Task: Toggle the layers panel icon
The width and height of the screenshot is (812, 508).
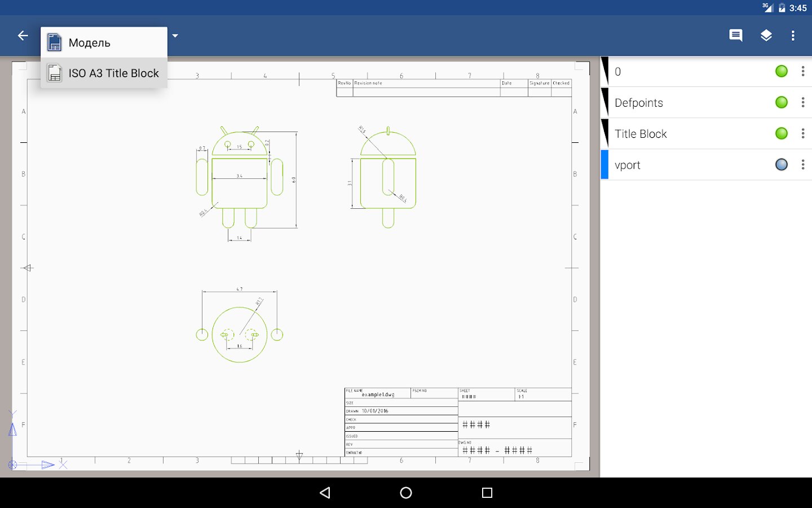Action: 766,36
